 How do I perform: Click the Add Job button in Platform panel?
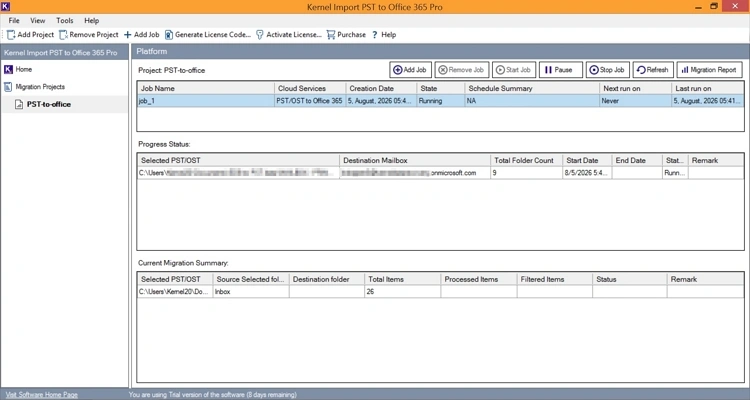coord(410,70)
